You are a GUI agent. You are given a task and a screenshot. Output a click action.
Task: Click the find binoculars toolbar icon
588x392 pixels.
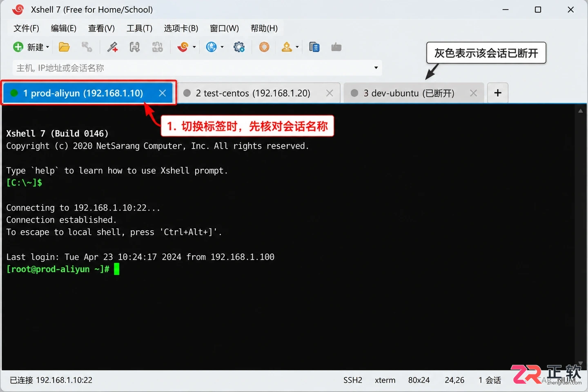[x=135, y=47]
